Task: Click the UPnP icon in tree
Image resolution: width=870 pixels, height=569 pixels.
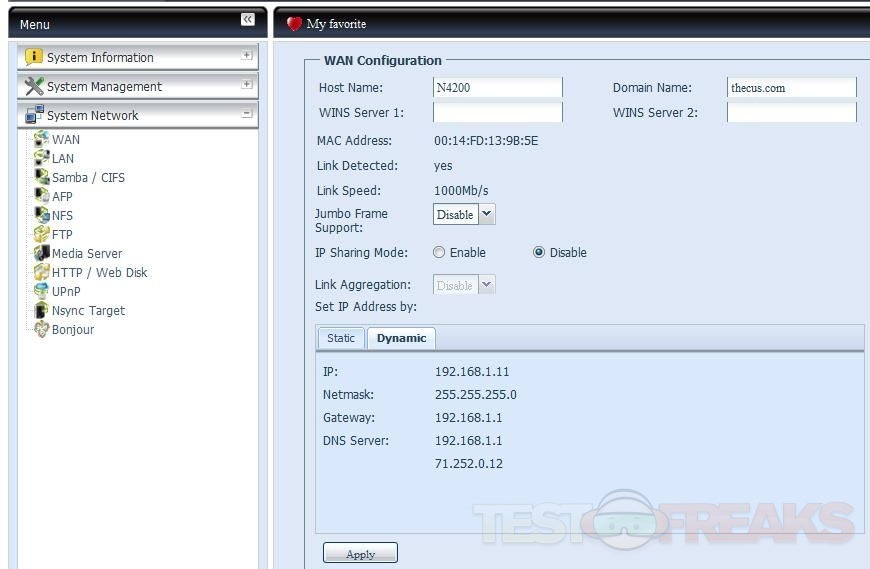Action: pos(41,291)
